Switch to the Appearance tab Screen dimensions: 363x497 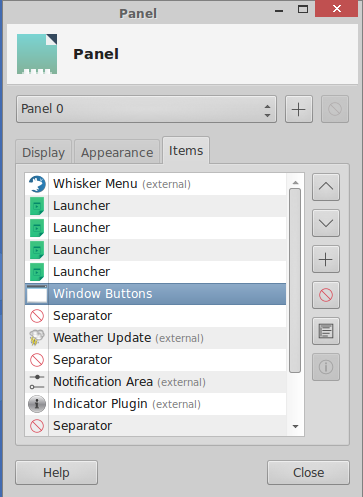click(x=117, y=152)
